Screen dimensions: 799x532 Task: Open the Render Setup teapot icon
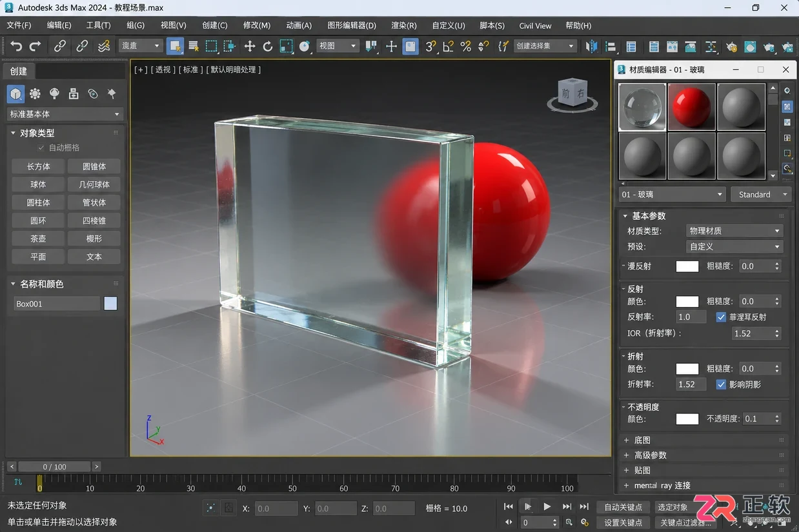point(731,47)
